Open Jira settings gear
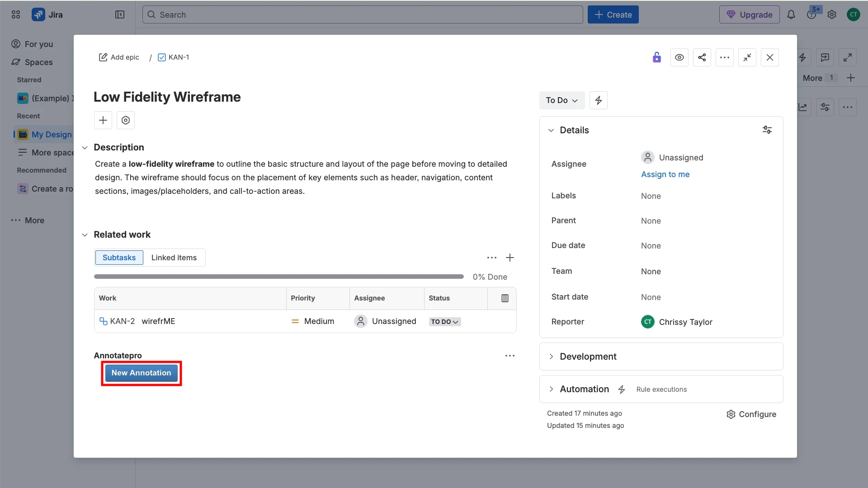Screen dimensions: 868x488 tap(832, 14)
